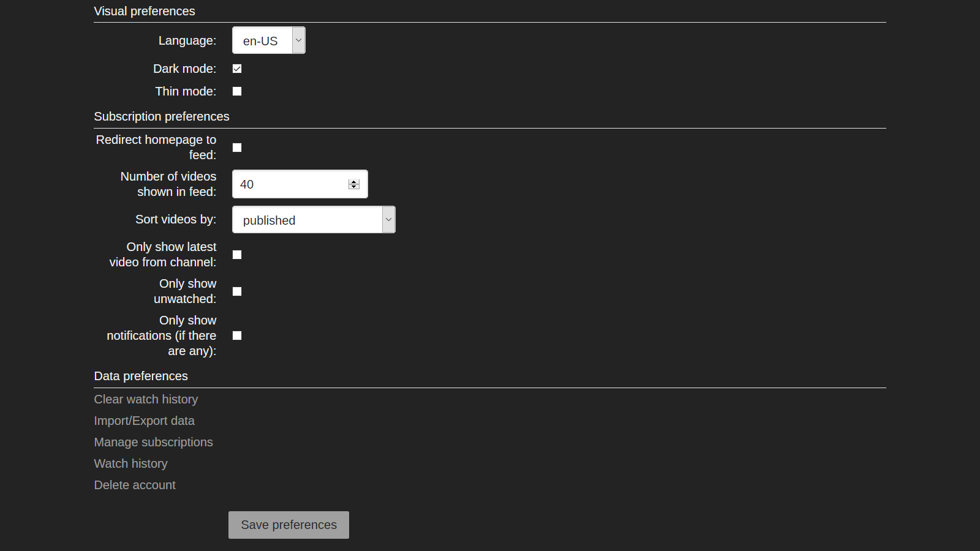Enable Only show latest video from channel
Viewport: 980px width, 551px height.
[237, 255]
